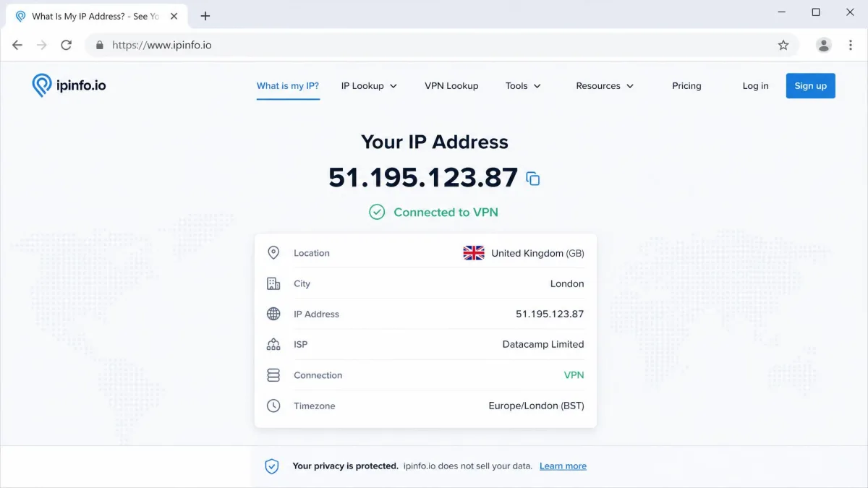
Task: Click the Connected to VPN status text
Action: (446, 212)
